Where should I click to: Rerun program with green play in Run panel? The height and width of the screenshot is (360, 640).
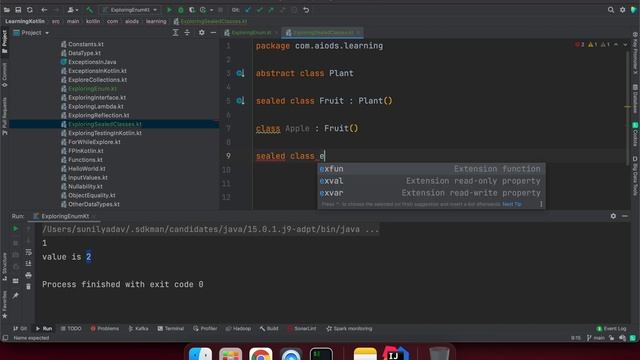click(x=16, y=229)
